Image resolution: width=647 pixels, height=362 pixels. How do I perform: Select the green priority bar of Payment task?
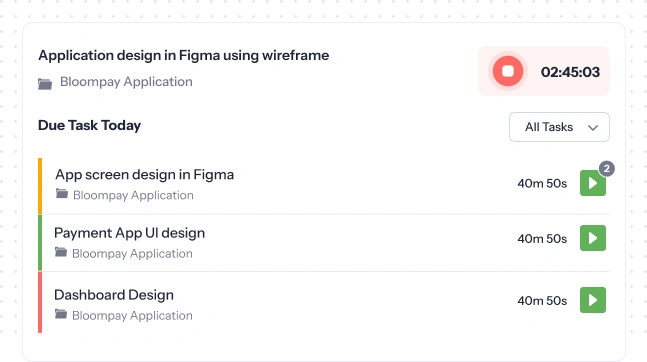pos(40,243)
